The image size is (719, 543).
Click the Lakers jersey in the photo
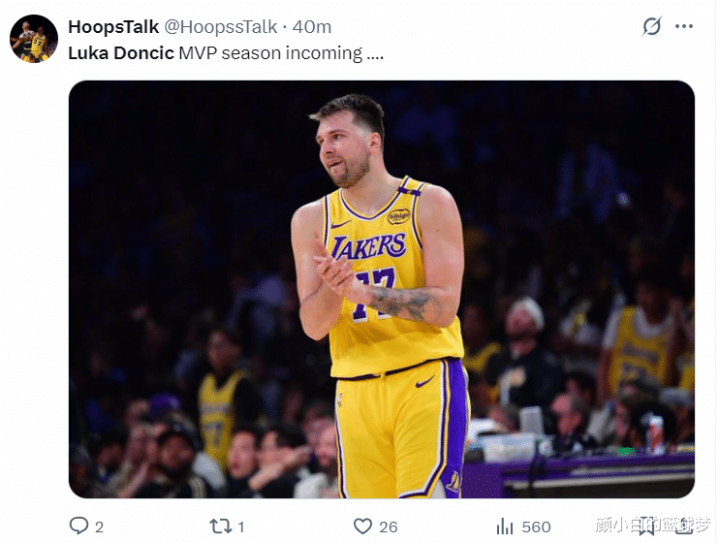point(383,270)
